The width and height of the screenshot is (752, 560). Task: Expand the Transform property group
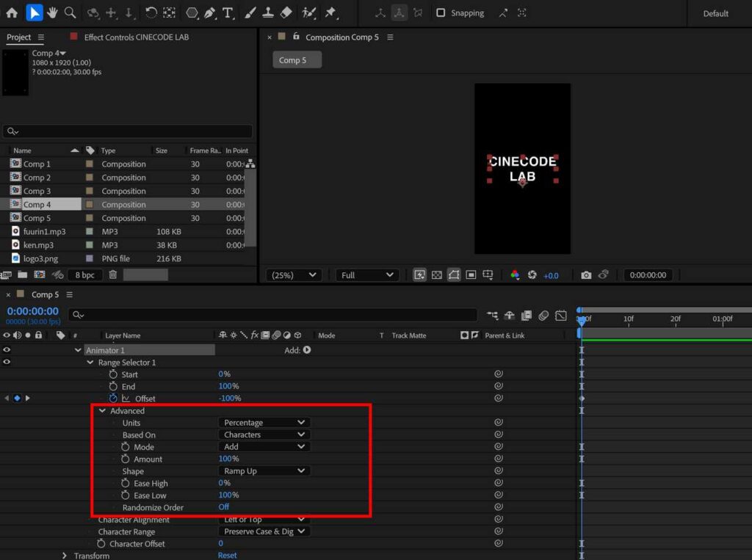click(x=65, y=555)
